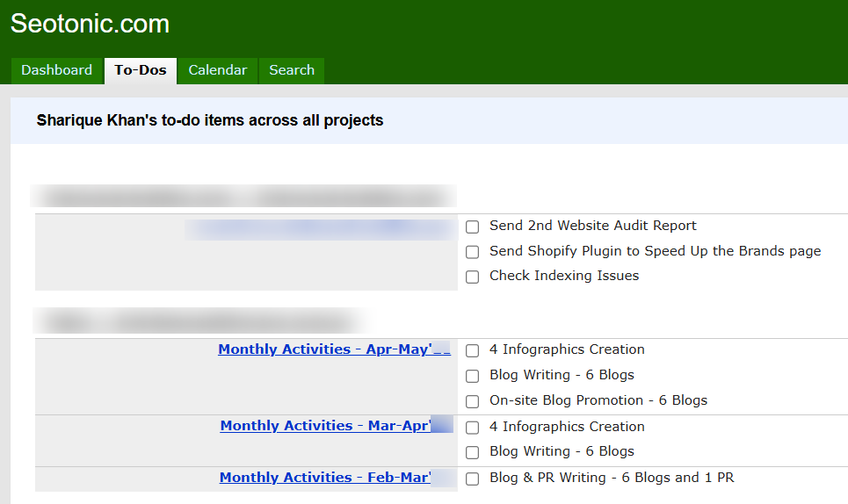Check On-site Blog Promotion - 6 Blogs
Screen dimensions: 848x504
coord(472,401)
